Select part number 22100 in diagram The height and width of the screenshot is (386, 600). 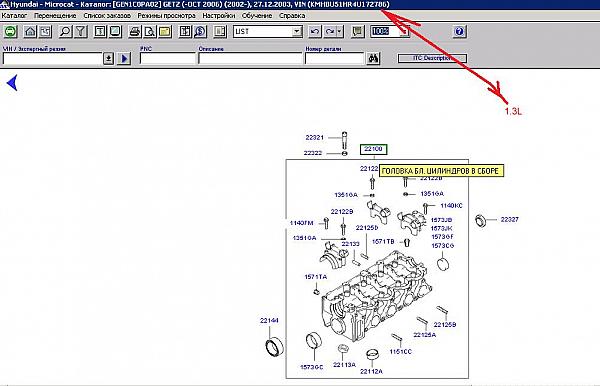[373, 149]
